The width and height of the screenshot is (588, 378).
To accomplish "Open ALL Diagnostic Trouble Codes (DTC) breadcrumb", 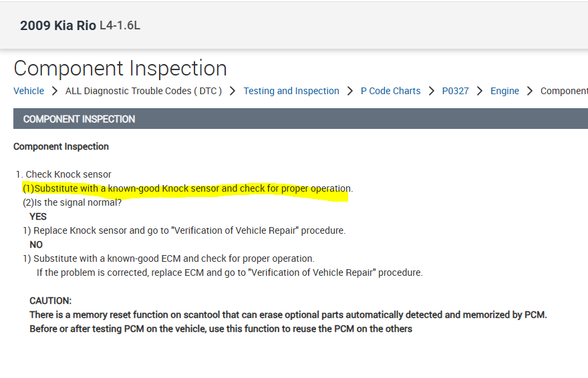I will pyautogui.click(x=144, y=91).
